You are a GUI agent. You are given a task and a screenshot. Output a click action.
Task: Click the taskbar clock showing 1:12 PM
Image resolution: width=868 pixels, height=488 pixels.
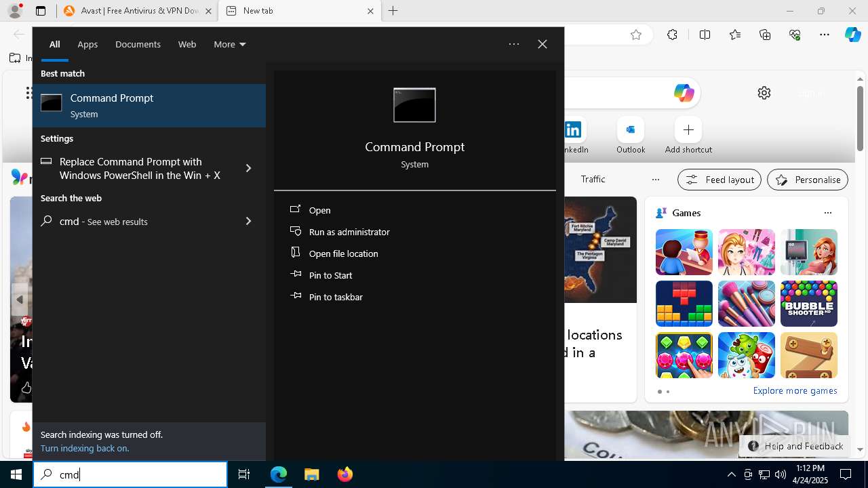click(810, 474)
